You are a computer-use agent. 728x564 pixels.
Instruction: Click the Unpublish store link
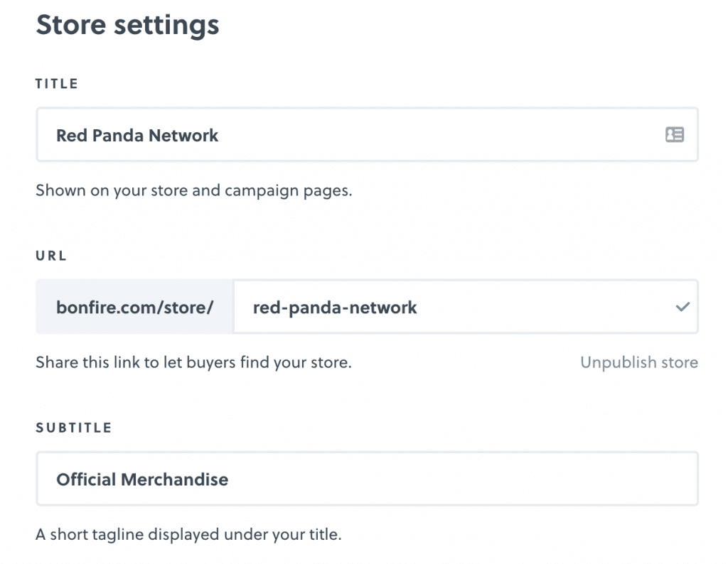(639, 362)
